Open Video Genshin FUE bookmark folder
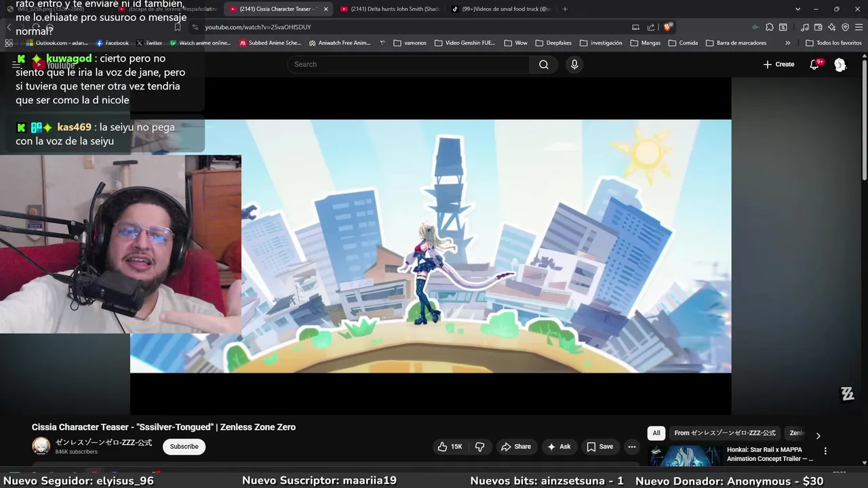Image resolution: width=868 pixels, height=488 pixels. 465,43
